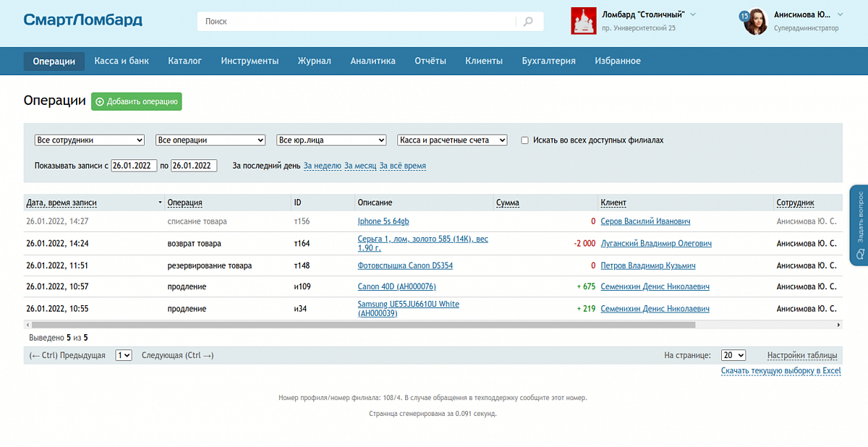Open the Iphone 5s 64gb item link

[383, 221]
